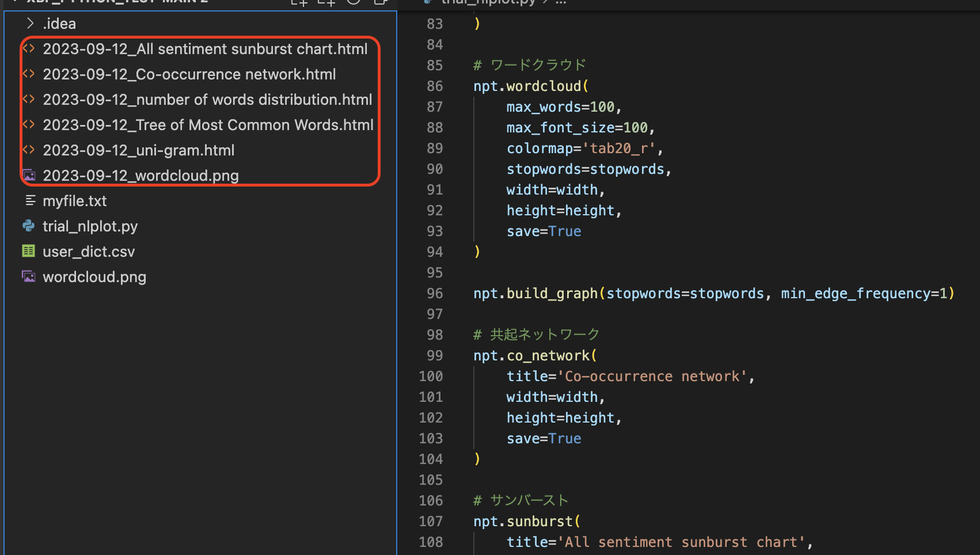This screenshot has height=555, width=980.
Task: Click the 共起ネットワーク comment
Action: pyautogui.click(x=537, y=334)
